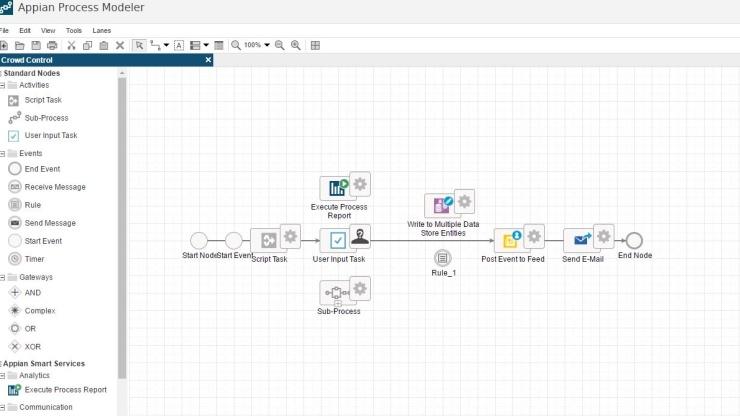
Task: Click the palette scroll up arrow
Action: click(x=122, y=73)
